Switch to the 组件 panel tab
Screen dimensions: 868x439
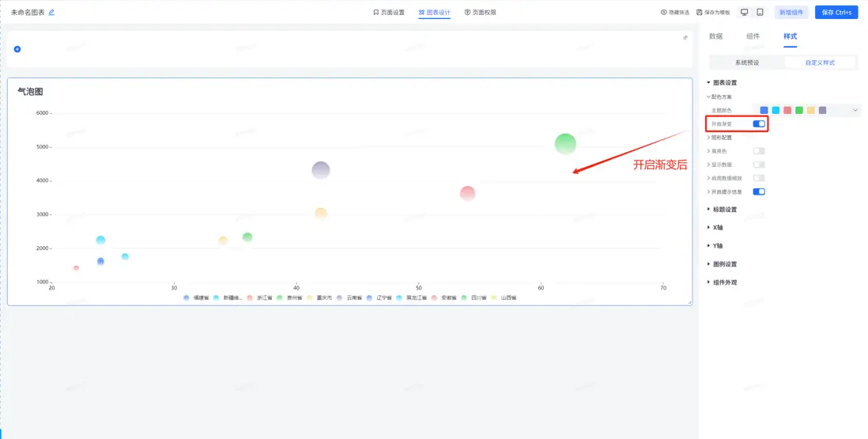tap(753, 36)
